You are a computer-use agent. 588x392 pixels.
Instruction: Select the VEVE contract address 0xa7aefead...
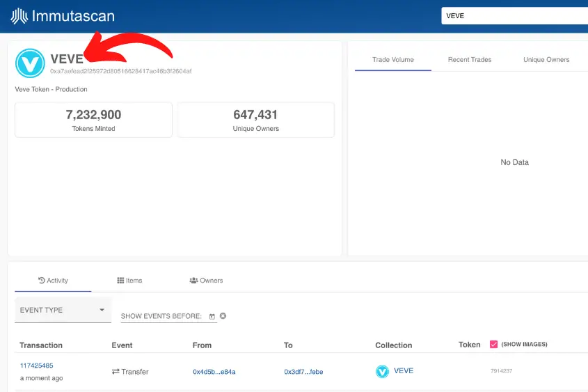(x=121, y=71)
